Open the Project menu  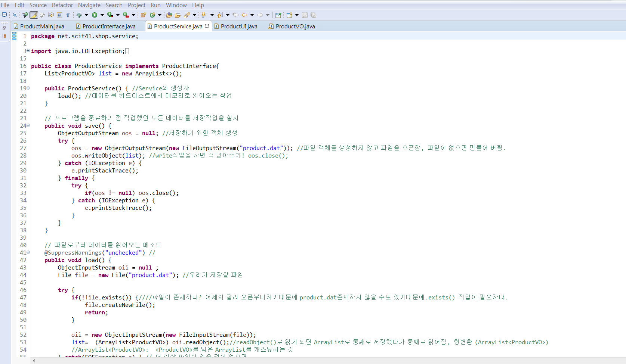pyautogui.click(x=136, y=5)
